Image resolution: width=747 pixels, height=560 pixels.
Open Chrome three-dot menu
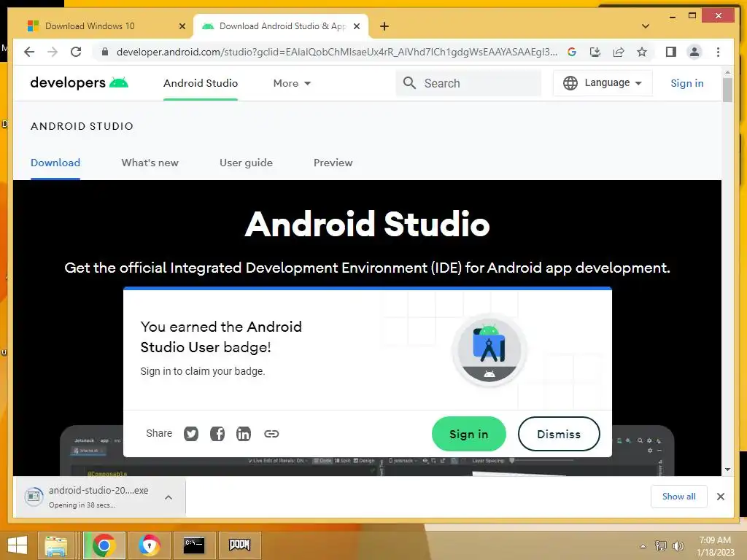(718, 52)
